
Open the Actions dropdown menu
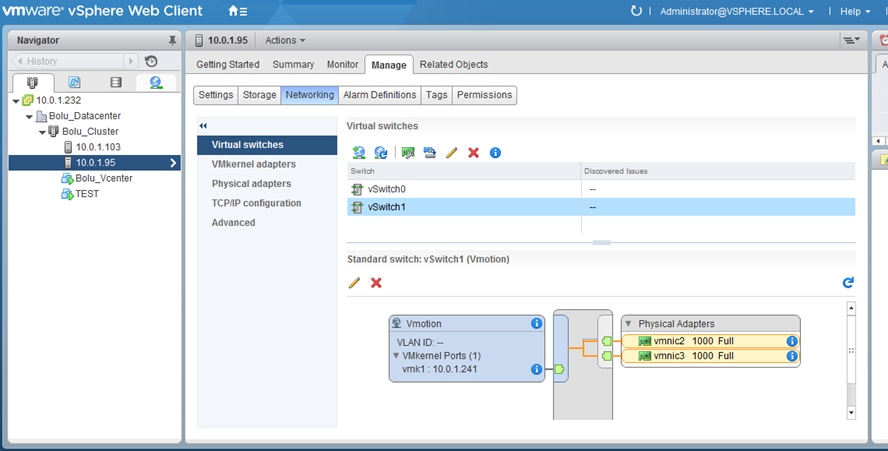tap(285, 40)
